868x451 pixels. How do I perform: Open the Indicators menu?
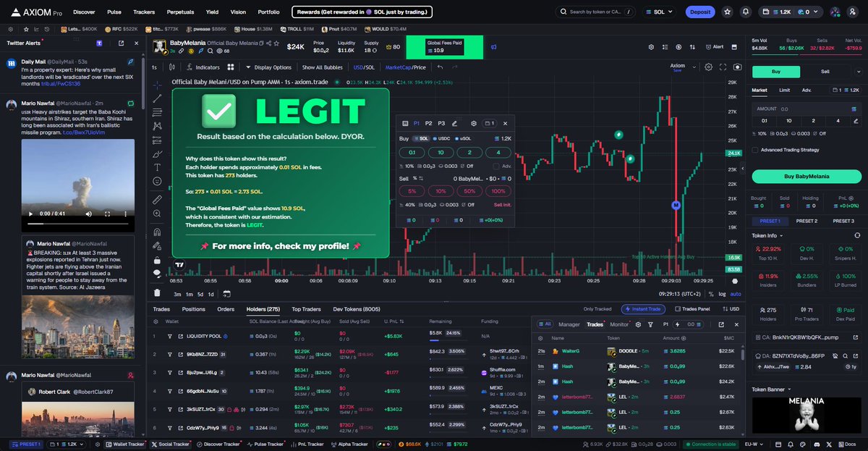point(203,67)
